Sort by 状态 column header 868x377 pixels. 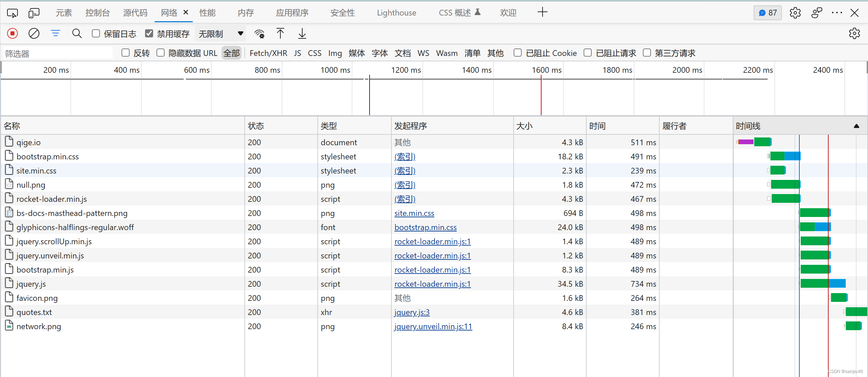(x=281, y=126)
